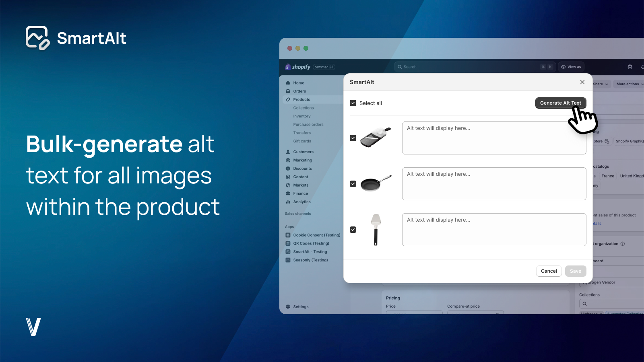Close the SmartAlt dialog
This screenshot has width=644, height=362.
[x=582, y=82]
